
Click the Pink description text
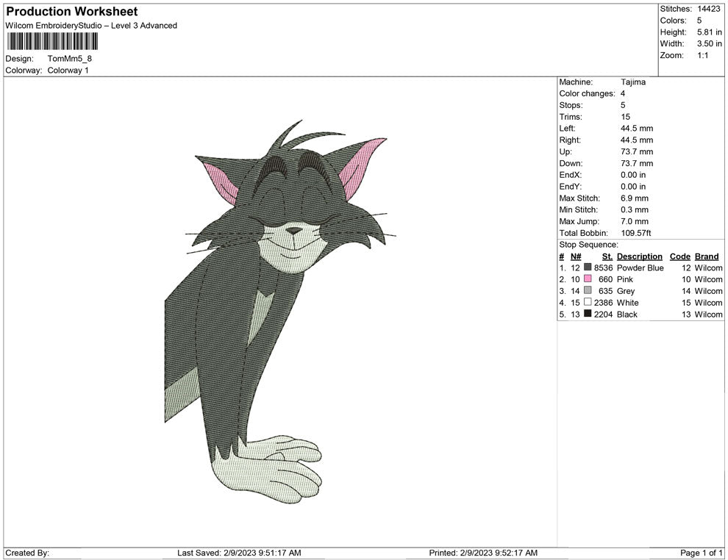tap(625, 279)
